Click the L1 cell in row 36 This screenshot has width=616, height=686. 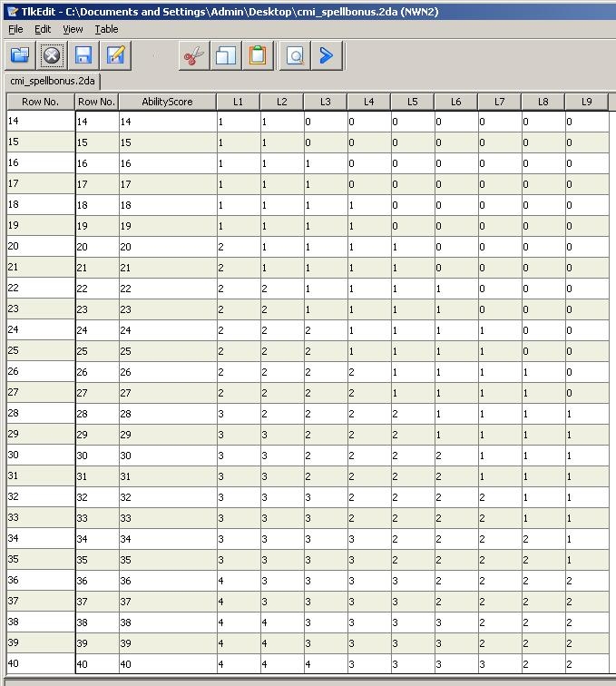(238, 581)
